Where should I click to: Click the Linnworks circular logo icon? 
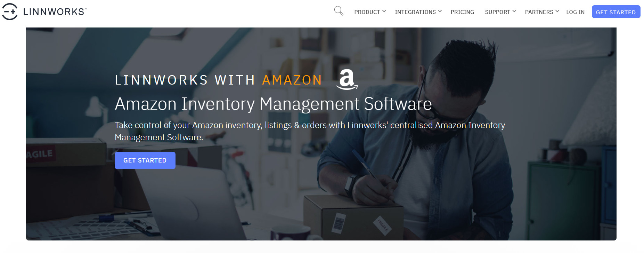10,12
